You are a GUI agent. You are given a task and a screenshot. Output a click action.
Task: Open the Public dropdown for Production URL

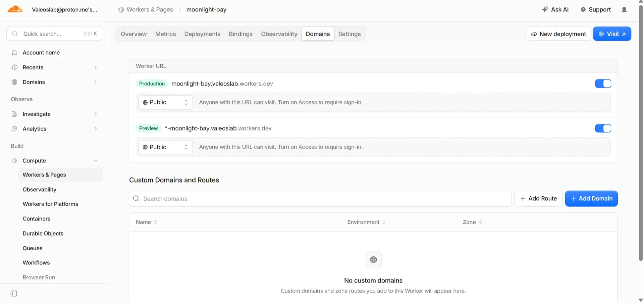(166, 102)
